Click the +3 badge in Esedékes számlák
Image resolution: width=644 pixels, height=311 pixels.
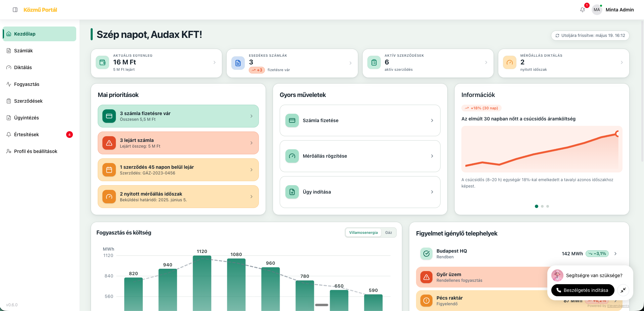[x=257, y=70]
